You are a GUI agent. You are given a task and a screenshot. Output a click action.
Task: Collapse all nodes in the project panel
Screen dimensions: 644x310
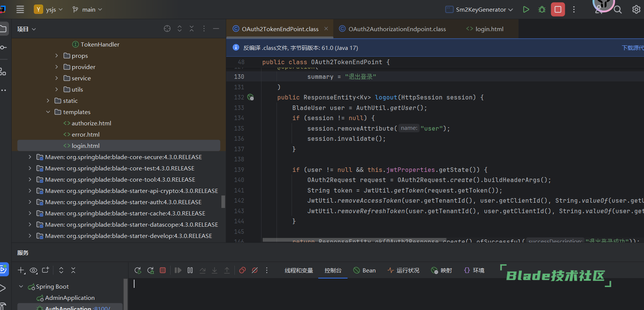click(x=192, y=29)
